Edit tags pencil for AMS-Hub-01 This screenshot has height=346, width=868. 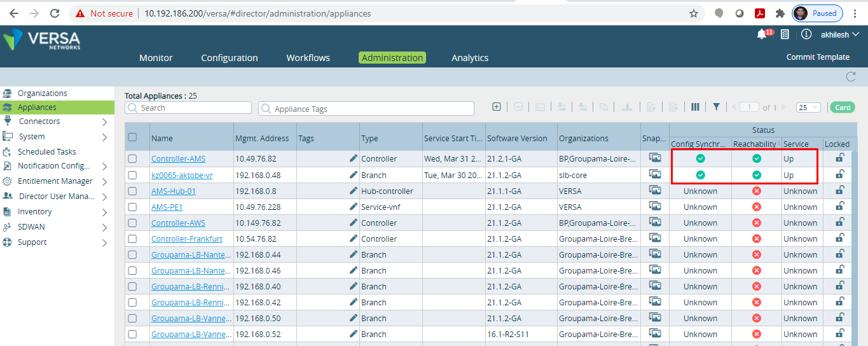pyautogui.click(x=354, y=191)
